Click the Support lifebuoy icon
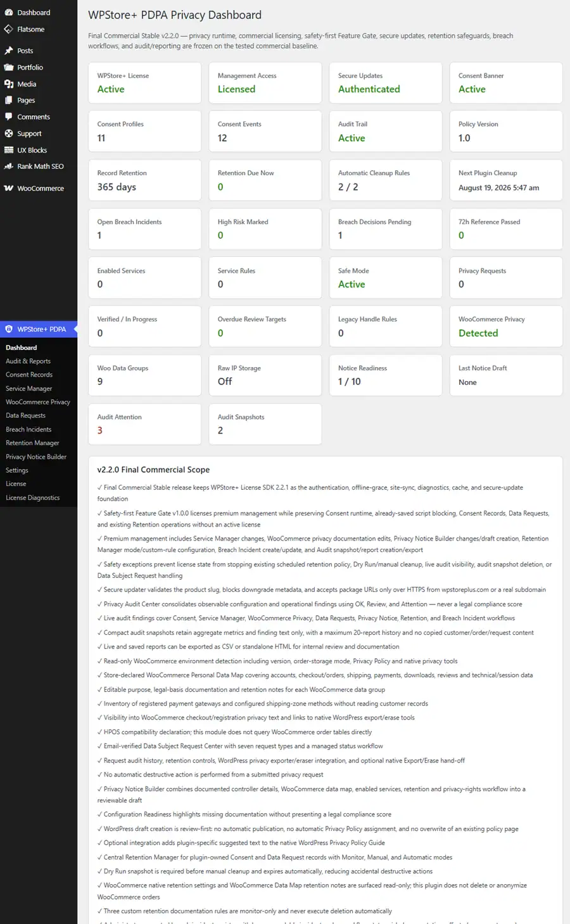This screenshot has width=570, height=924. [9, 134]
